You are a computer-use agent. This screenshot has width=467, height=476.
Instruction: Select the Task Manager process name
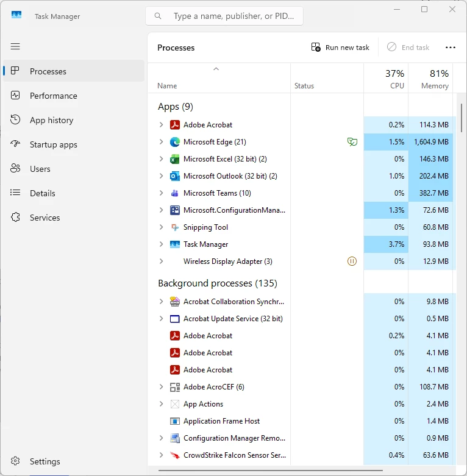(x=205, y=244)
